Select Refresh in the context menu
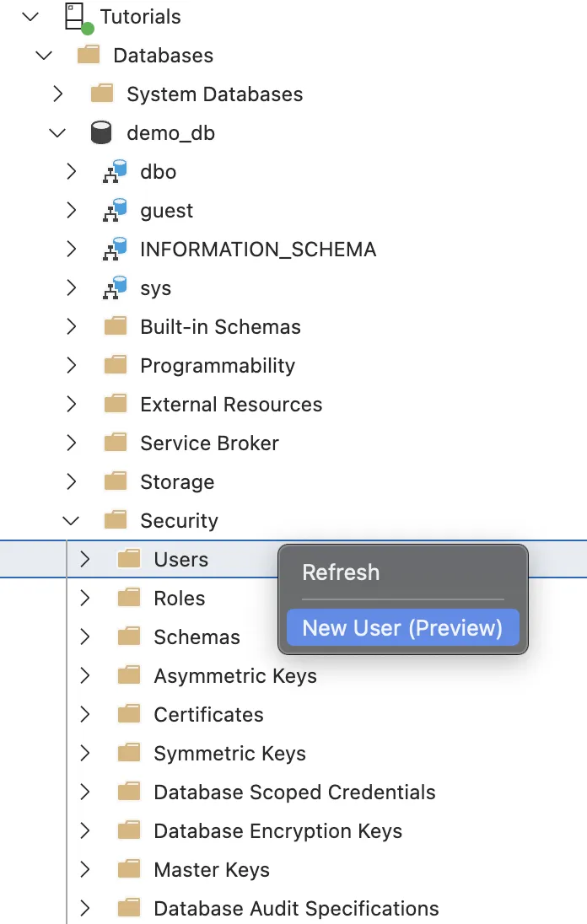 341,572
